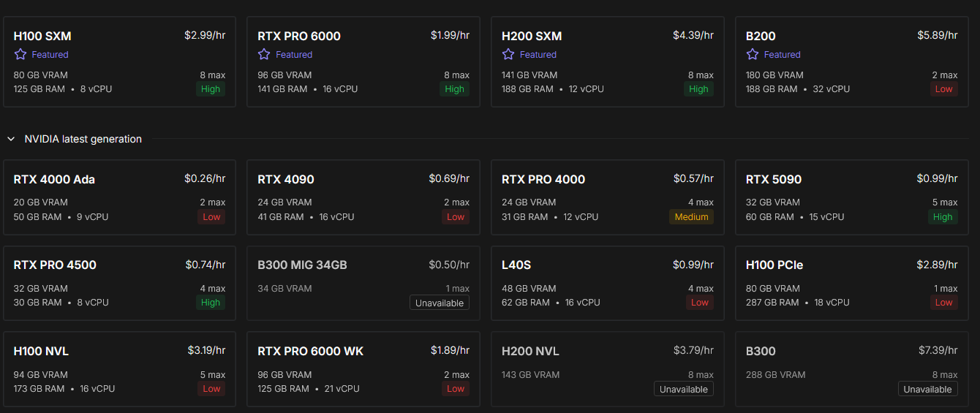Click the $0.57/hr price on RTX PRO 4000
This screenshot has width=980, height=413.
click(x=694, y=178)
